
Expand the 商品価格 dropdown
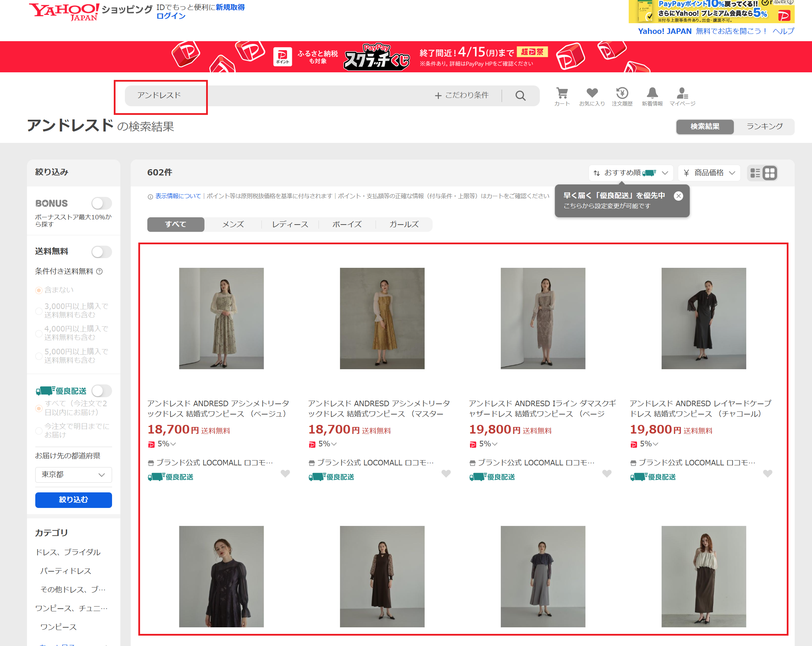pos(709,173)
